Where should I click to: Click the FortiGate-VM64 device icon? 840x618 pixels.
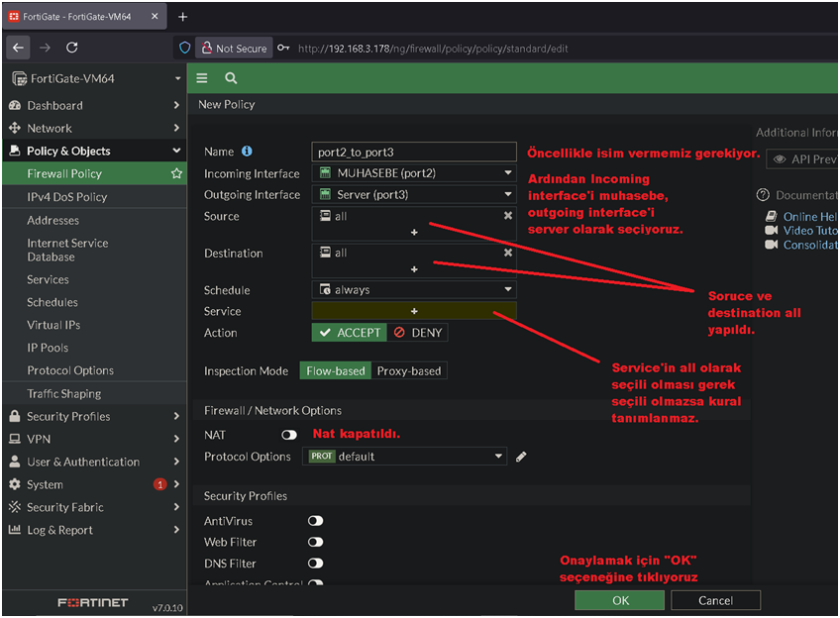(19, 78)
